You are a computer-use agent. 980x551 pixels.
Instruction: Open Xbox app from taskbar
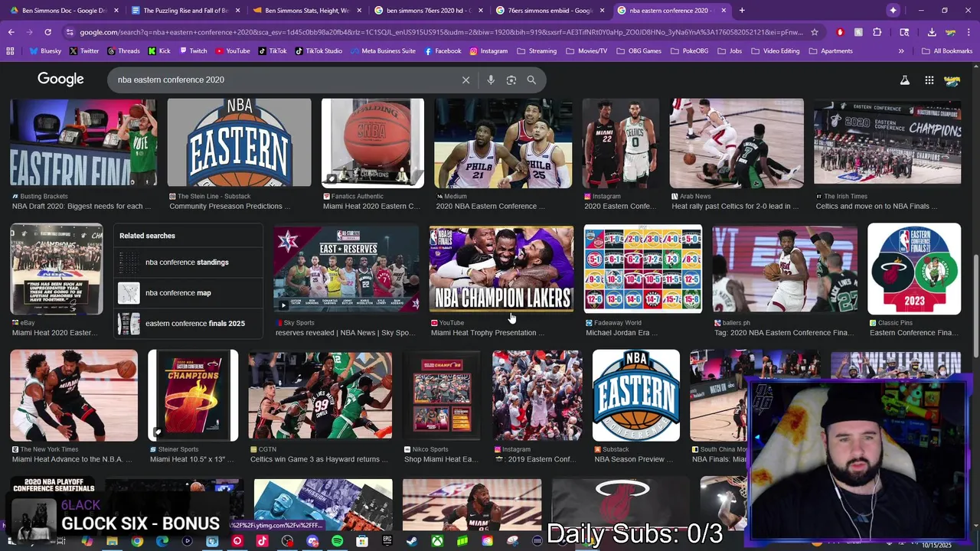coord(437,541)
